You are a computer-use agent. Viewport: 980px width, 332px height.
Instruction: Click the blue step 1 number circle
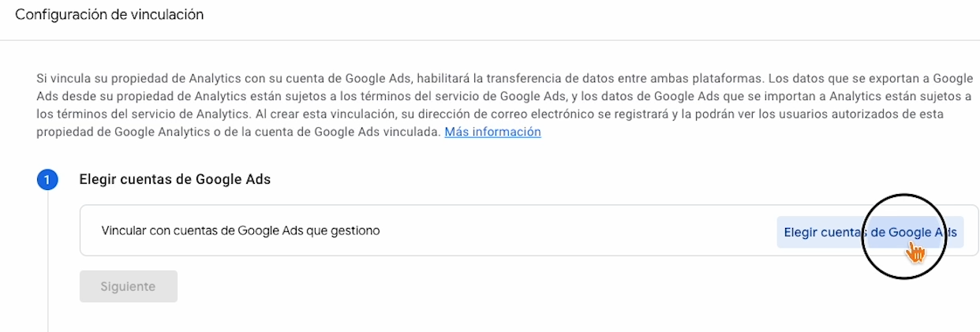[x=47, y=180]
